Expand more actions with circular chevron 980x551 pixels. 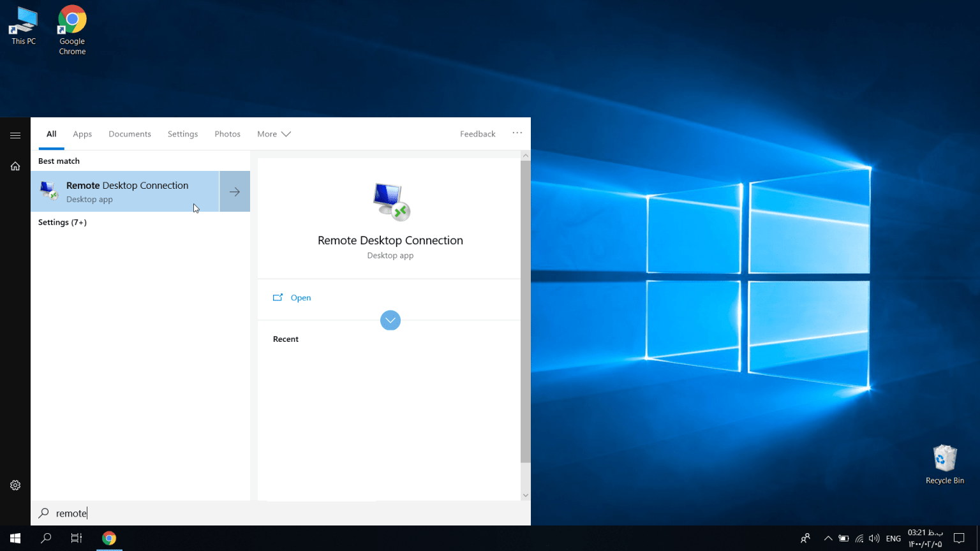pos(390,320)
